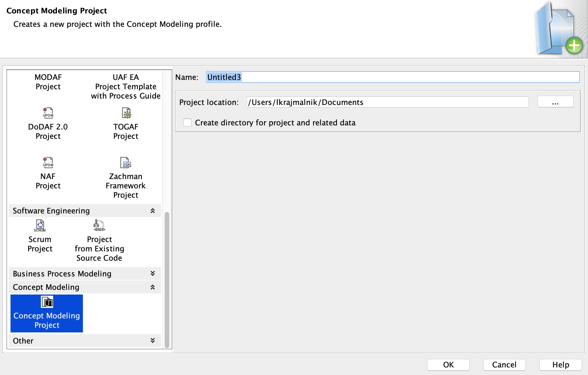Image resolution: width=588 pixels, height=375 pixels.
Task: Open the Help documentation
Action: tap(560, 365)
